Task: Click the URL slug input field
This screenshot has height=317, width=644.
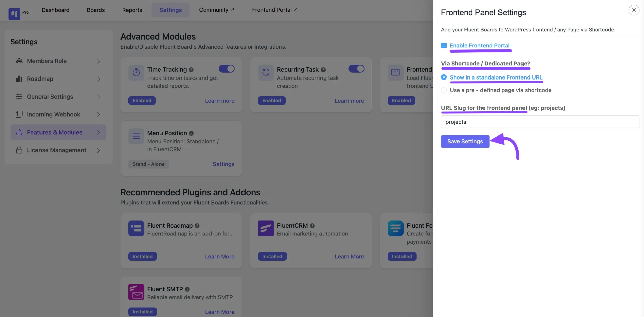Action: [x=540, y=122]
